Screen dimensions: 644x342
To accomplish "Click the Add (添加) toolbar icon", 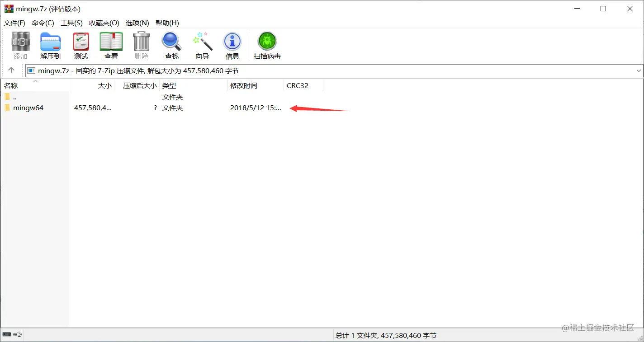I will coord(20,45).
